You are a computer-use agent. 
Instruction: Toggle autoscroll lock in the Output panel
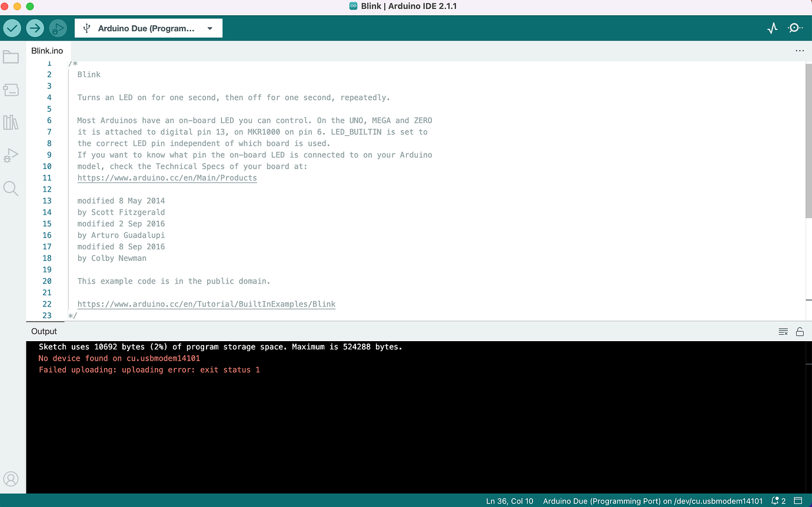800,331
